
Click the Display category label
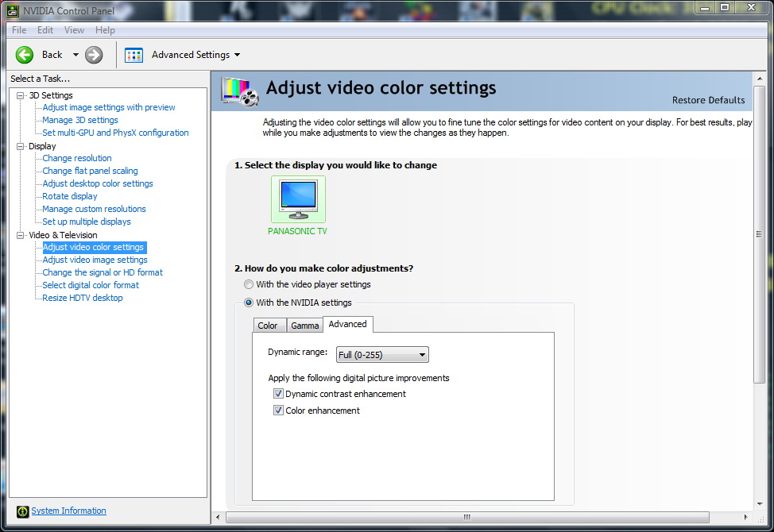coord(42,146)
